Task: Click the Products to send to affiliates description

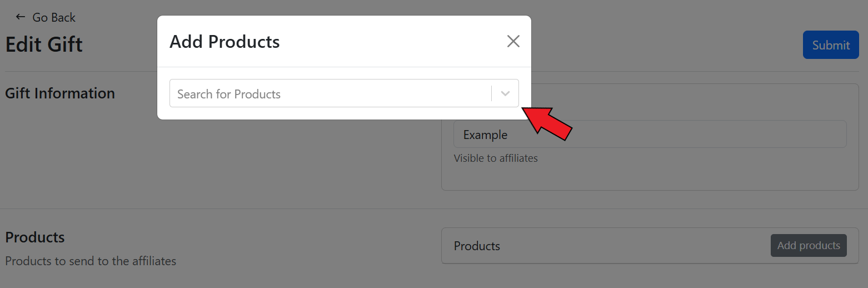Action: 91,261
